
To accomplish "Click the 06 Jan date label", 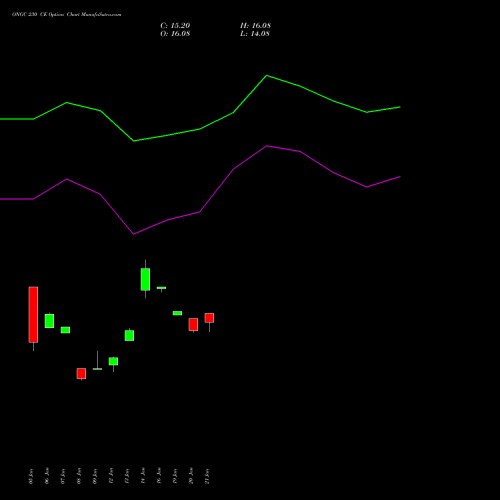I will 47,476.
